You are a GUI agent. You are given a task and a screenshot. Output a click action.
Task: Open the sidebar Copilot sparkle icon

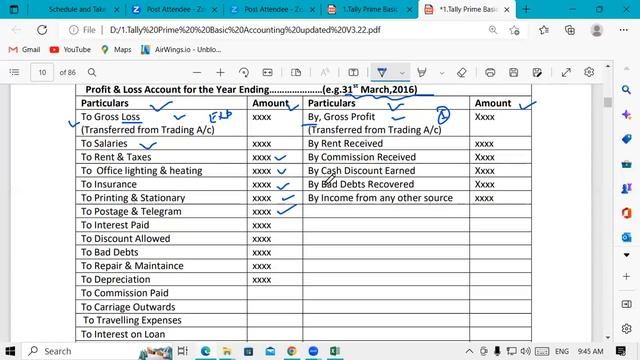pos(627,115)
